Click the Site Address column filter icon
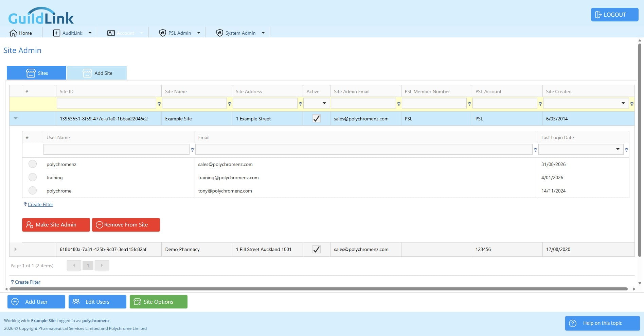The width and height of the screenshot is (644, 336). (x=300, y=103)
